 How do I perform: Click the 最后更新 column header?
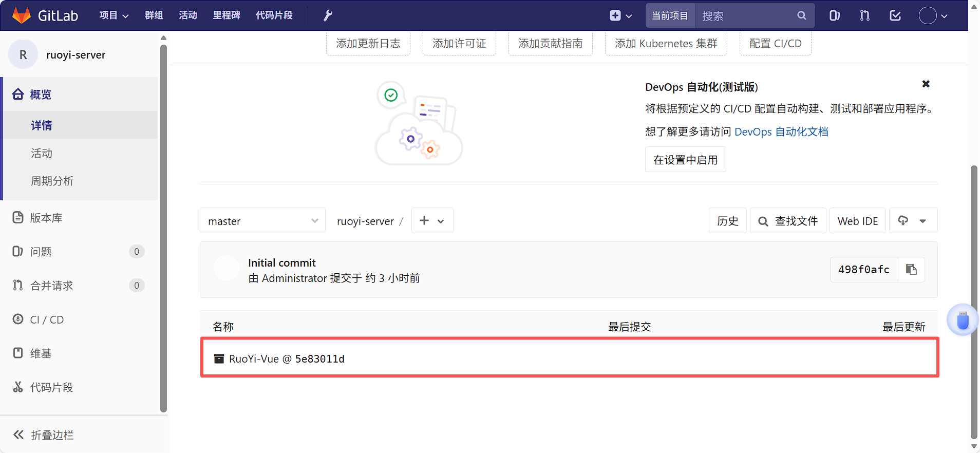click(903, 327)
